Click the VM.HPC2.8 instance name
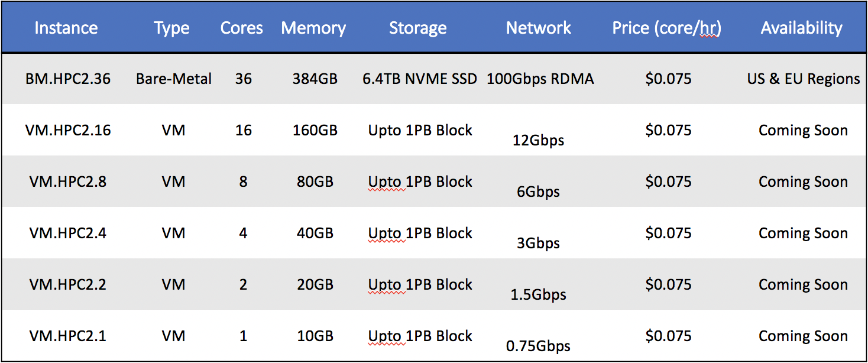 [x=68, y=181]
